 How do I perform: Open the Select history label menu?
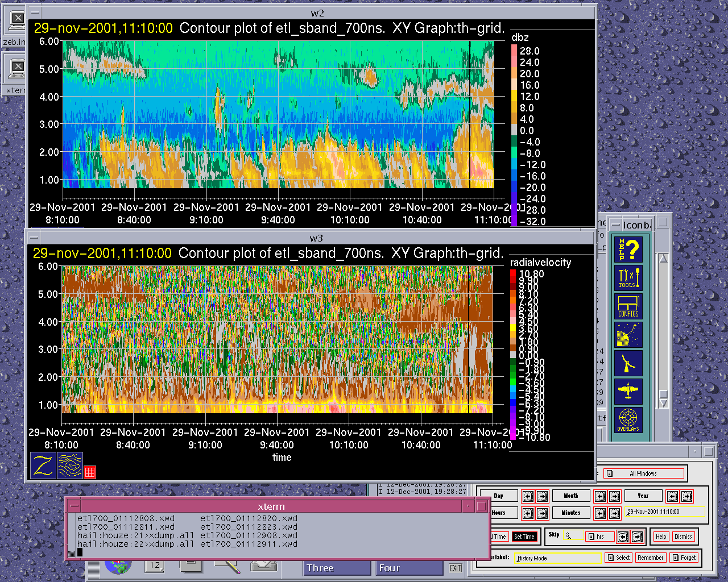[618, 558]
